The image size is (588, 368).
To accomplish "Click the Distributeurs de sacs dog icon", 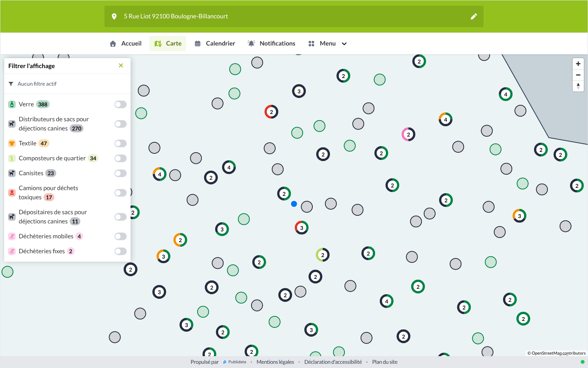I will (x=12, y=124).
